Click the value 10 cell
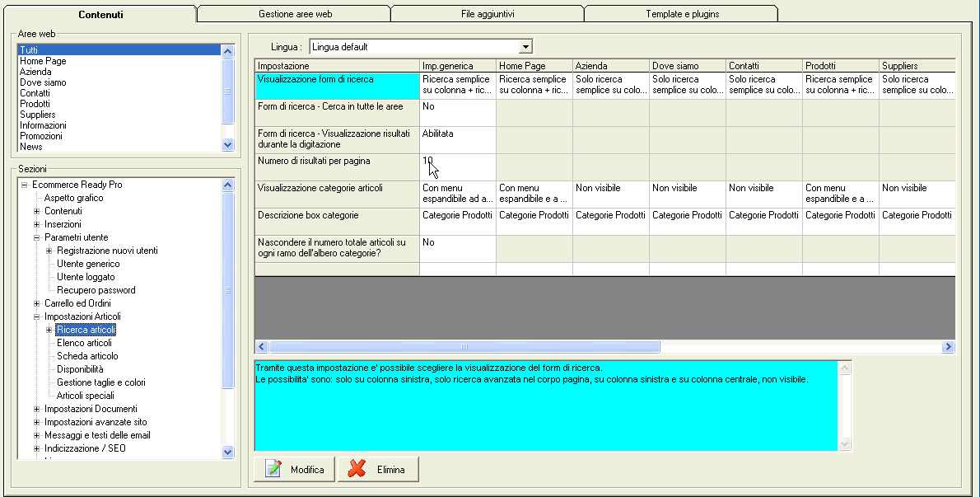The image size is (980, 497). [458, 167]
